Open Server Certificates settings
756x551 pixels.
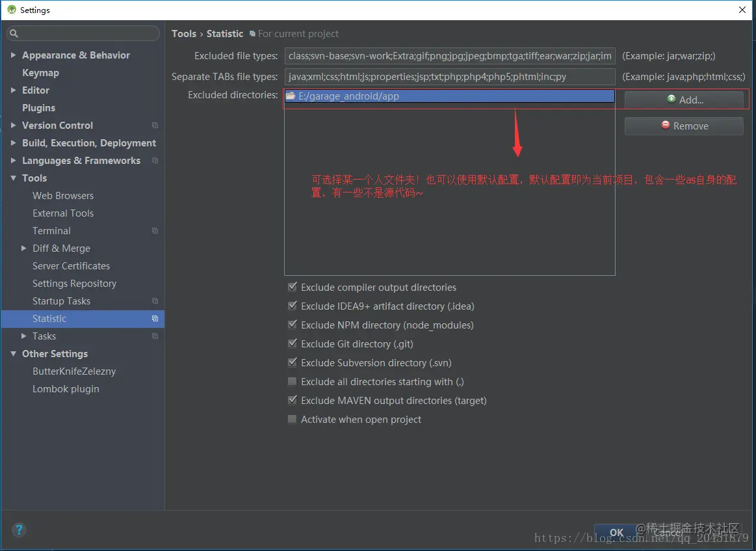(x=72, y=266)
